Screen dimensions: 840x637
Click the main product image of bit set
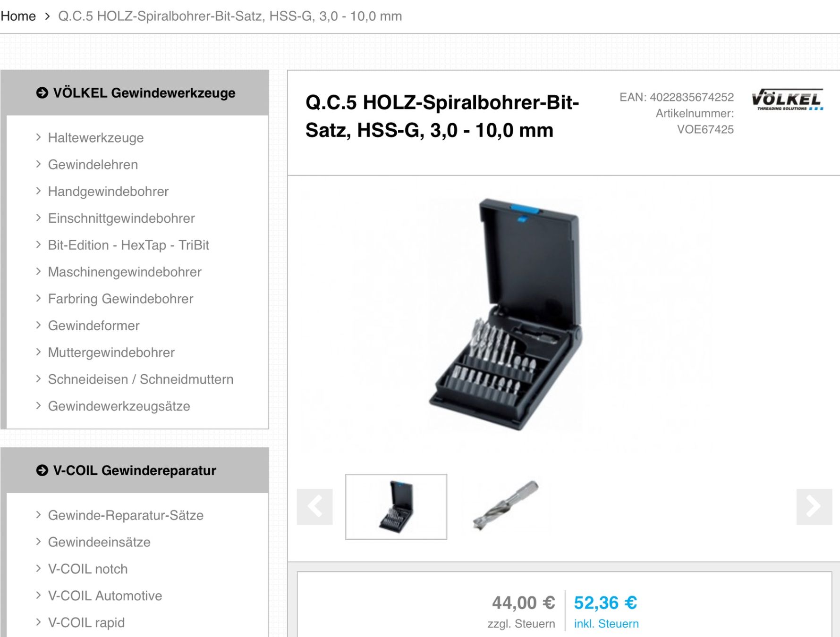click(x=506, y=314)
